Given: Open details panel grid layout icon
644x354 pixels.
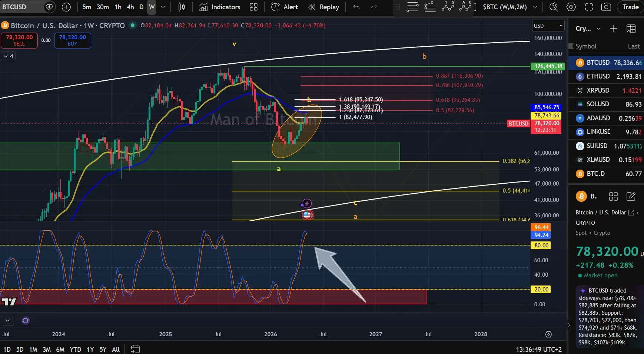Looking at the screenshot, I should pyautogui.click(x=613, y=196).
